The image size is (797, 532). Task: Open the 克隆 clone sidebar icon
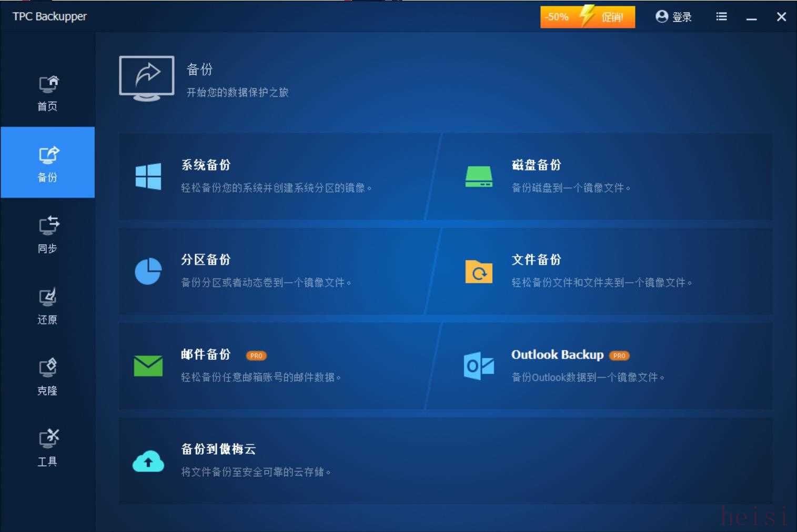[48, 368]
